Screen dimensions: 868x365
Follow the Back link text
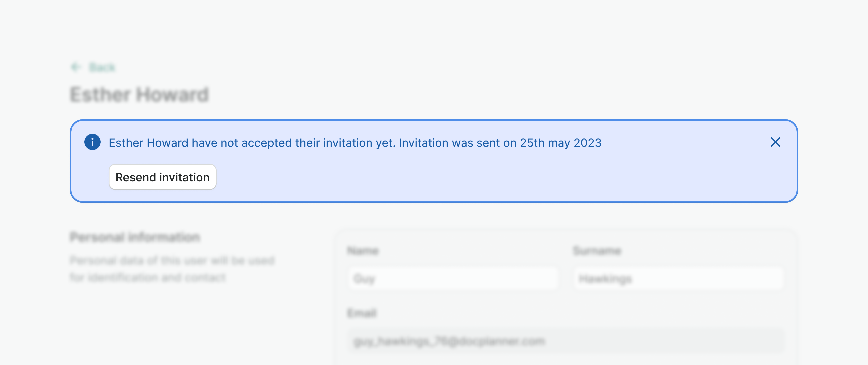102,67
